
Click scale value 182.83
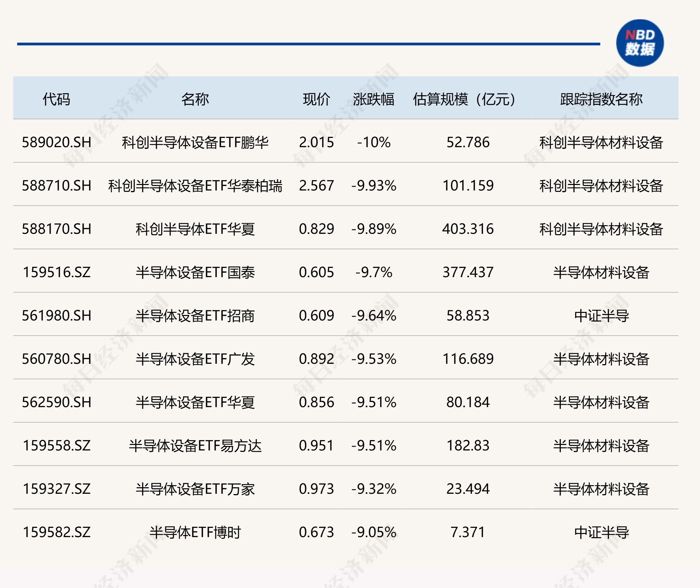[468, 446]
